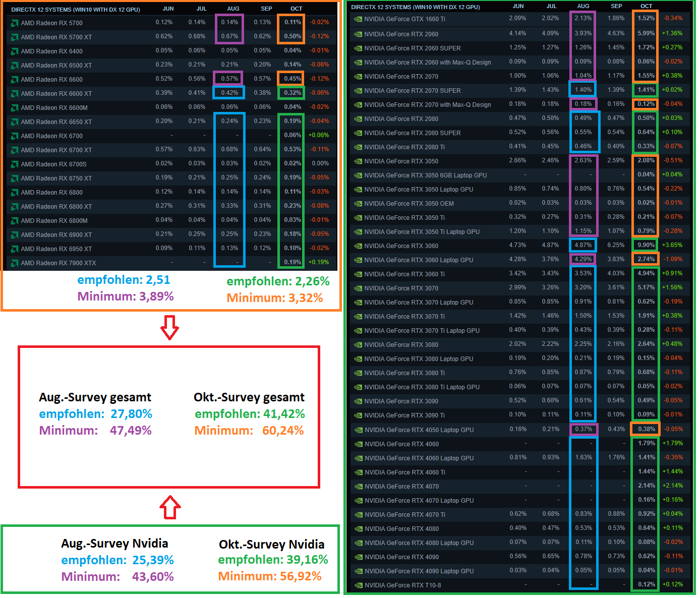
Task: Click the AMD logo beside Radeon RX 7900 XTX
Action: (x=15, y=263)
